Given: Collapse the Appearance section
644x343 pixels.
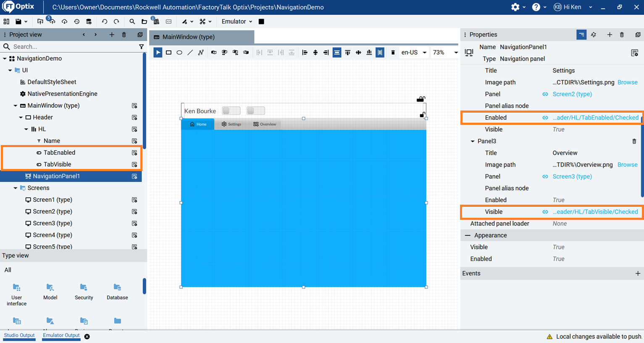Looking at the screenshot, I should click(468, 235).
